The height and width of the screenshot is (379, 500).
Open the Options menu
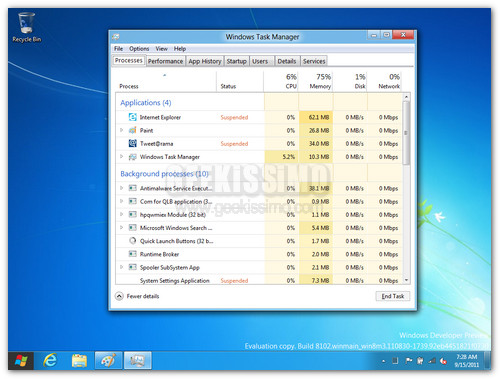(x=139, y=49)
